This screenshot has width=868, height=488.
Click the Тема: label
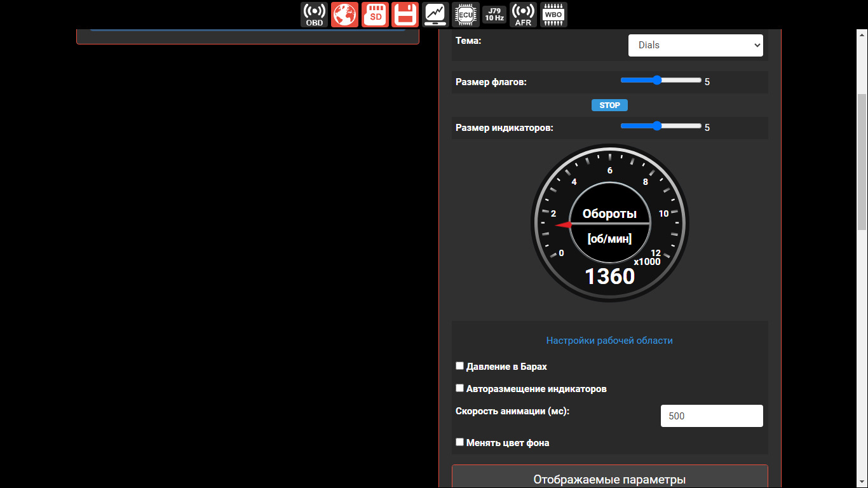(x=469, y=41)
